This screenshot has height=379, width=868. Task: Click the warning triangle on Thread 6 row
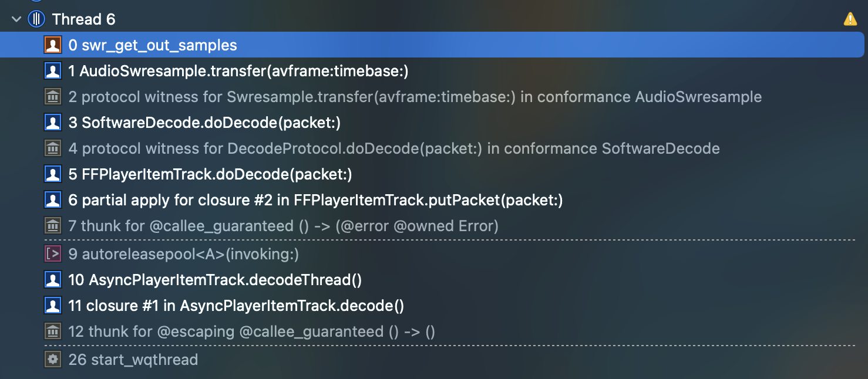850,18
